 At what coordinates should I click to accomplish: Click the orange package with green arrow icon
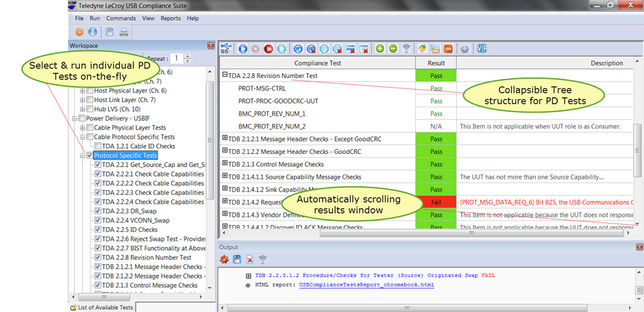(x=422, y=49)
